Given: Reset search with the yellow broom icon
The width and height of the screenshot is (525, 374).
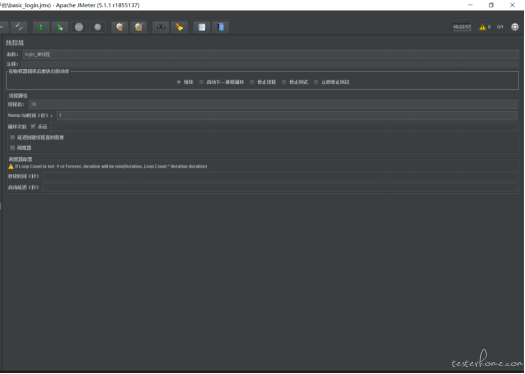Looking at the screenshot, I should pyautogui.click(x=179, y=27).
